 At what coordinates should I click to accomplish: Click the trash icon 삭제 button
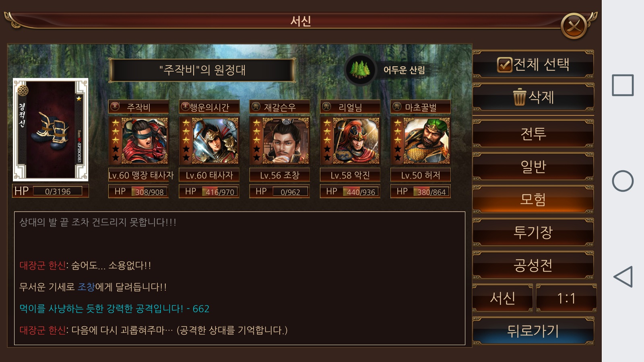click(533, 97)
